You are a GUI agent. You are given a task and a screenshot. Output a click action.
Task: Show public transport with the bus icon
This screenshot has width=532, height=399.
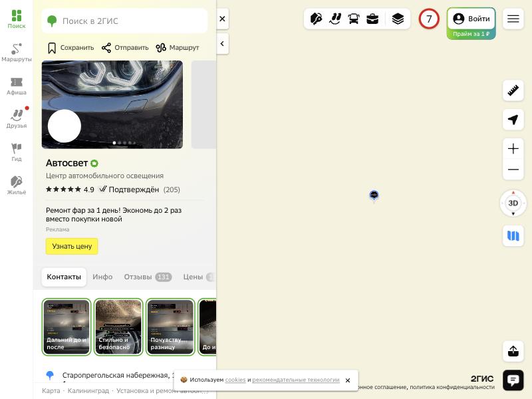pyautogui.click(x=354, y=19)
